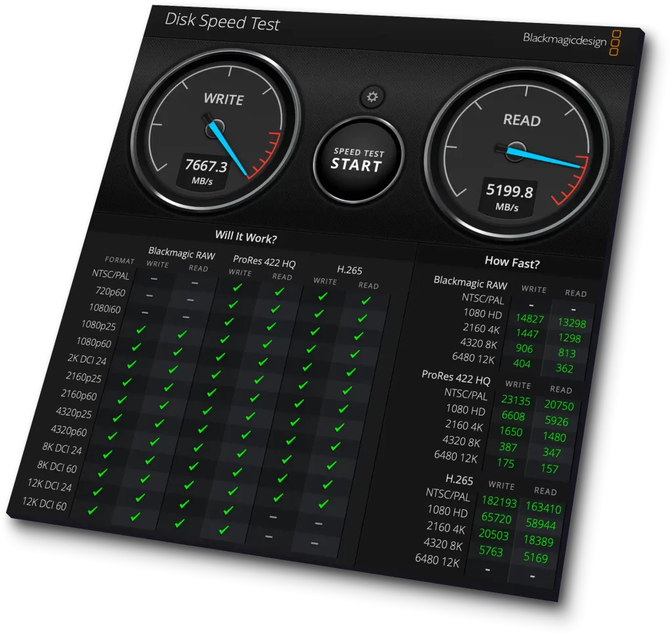Click the Disk Speed Test title
The width and height of the screenshot is (672, 635).
pyautogui.click(x=222, y=22)
